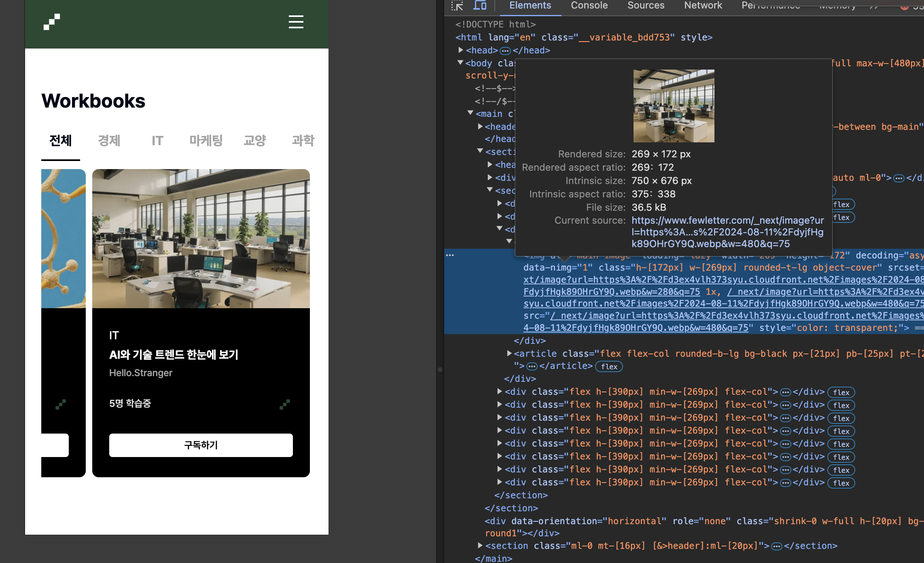Click the office photo on the IT workbook card
The image size is (924, 563).
pyautogui.click(x=201, y=239)
